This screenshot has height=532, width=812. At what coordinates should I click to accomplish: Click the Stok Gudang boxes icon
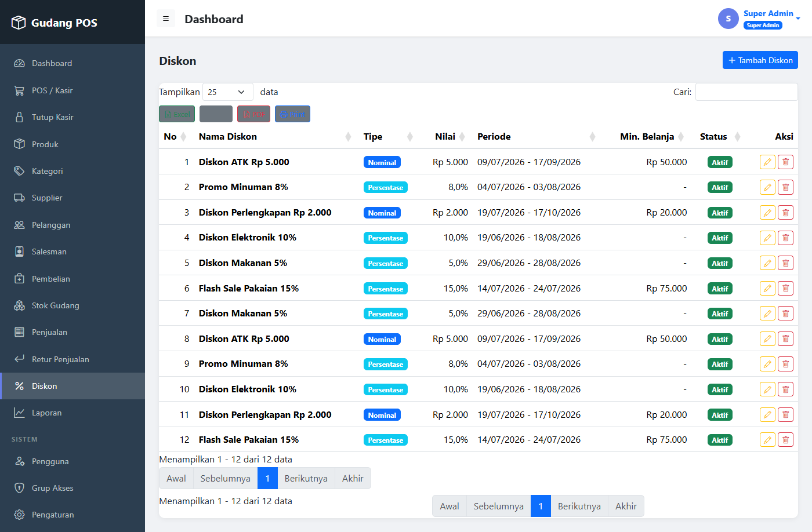pyautogui.click(x=19, y=305)
